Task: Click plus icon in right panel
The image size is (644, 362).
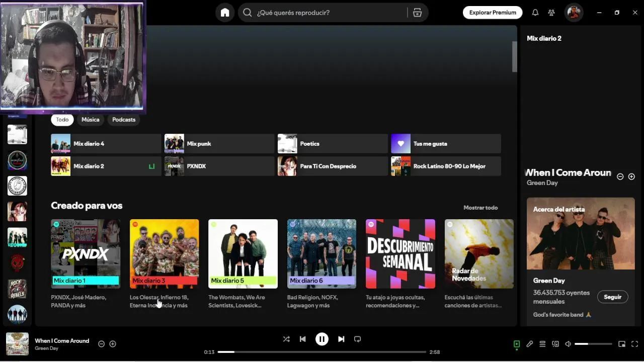Action: 631,176
